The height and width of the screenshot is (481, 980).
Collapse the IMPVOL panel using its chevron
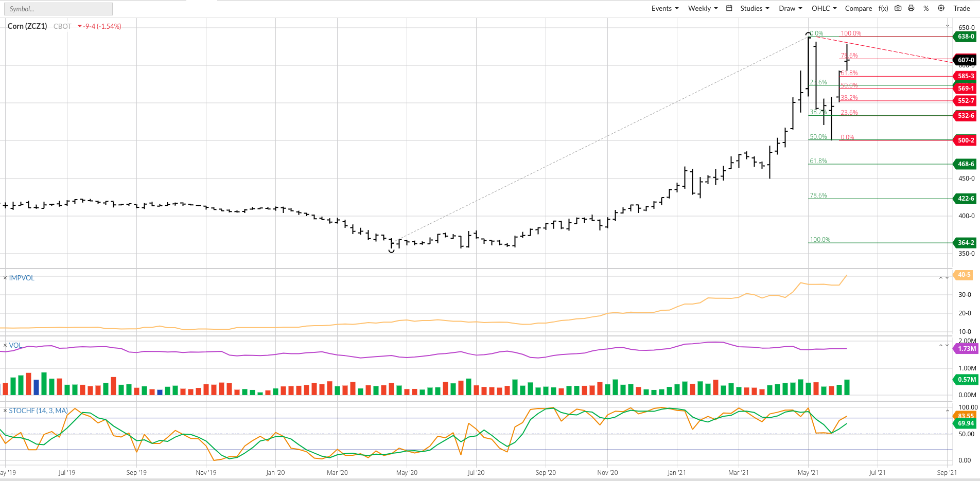tap(940, 278)
